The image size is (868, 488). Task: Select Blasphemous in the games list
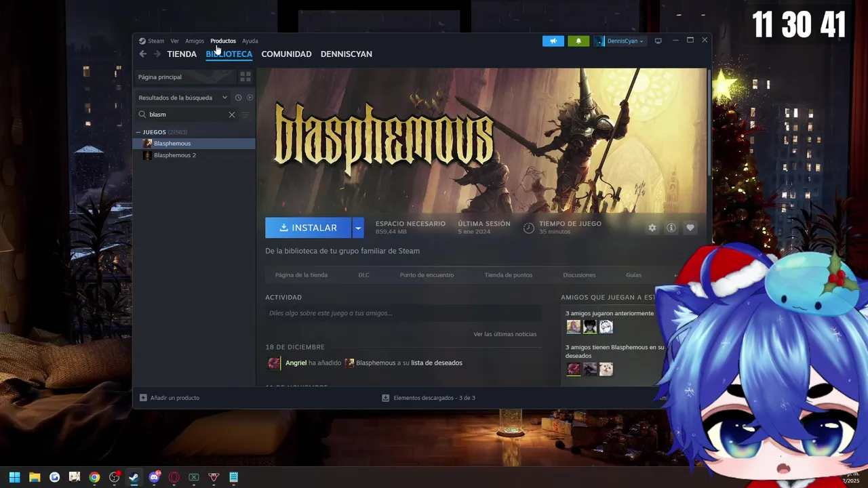coord(194,144)
